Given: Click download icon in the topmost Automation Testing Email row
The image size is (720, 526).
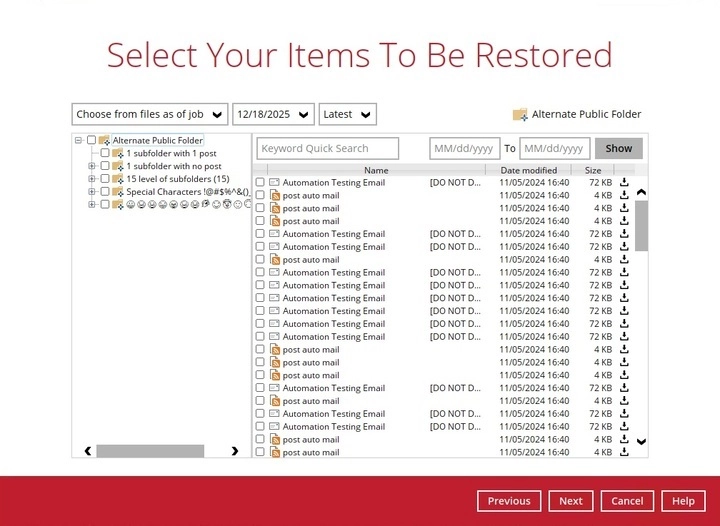Looking at the screenshot, I should [x=624, y=182].
